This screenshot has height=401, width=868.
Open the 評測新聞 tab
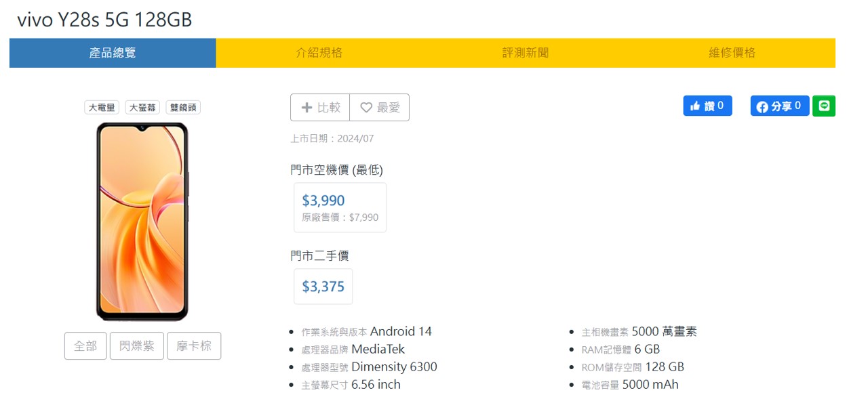tap(526, 53)
